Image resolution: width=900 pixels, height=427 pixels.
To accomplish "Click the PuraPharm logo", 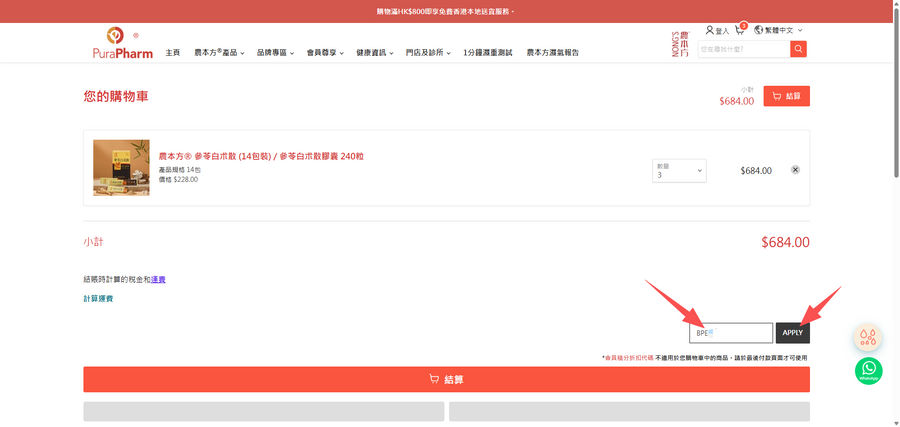I will coord(122,43).
